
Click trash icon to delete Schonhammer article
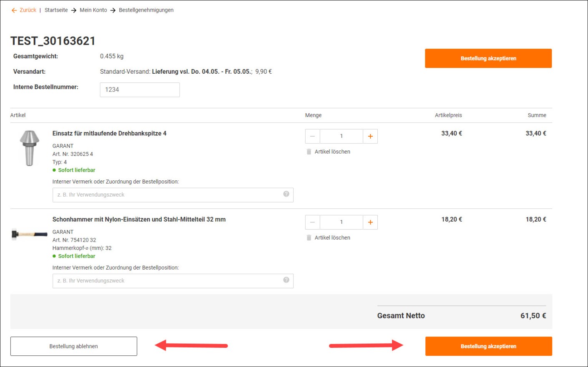coord(309,238)
